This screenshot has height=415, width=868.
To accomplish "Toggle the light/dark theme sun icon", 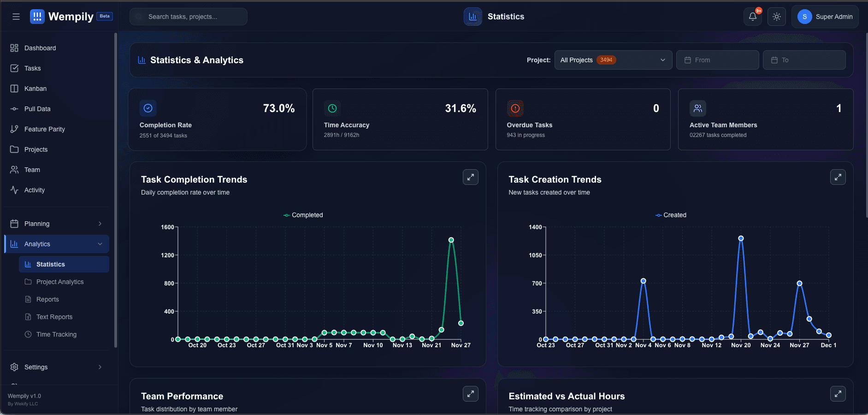I will (777, 17).
